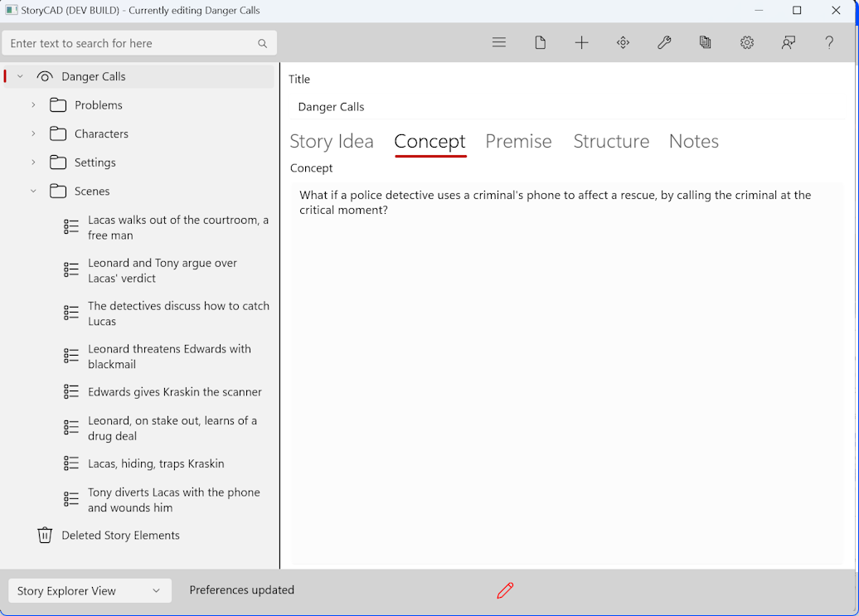Click the 'Preferences updated' status message
Screen dimensions: 859x616
pyautogui.click(x=241, y=589)
